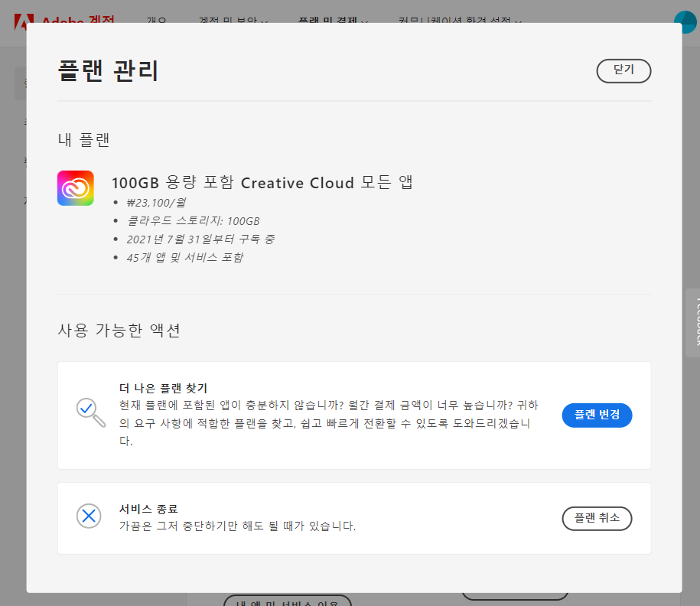Viewport: 700px width, 606px height.
Task: Click the 더 나은 플랜 찾기 heading
Action: point(164,388)
